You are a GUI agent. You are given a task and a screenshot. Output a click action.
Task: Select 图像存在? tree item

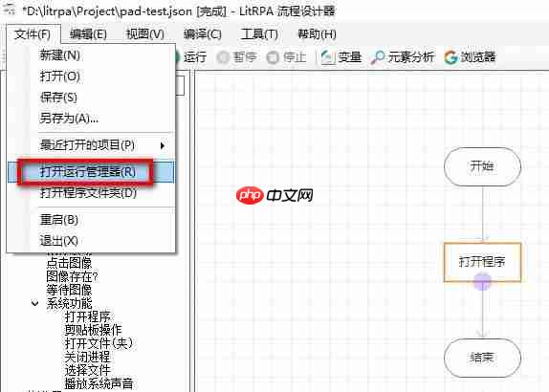[72, 276]
